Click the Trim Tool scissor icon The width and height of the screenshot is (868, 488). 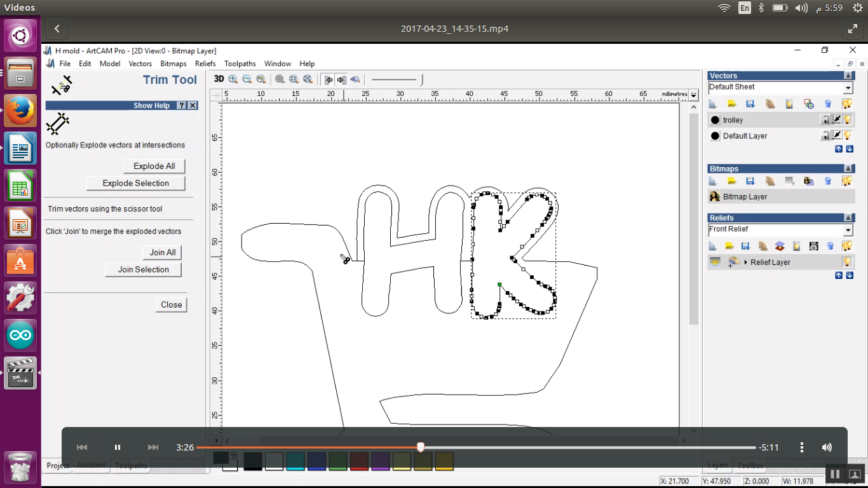62,84
